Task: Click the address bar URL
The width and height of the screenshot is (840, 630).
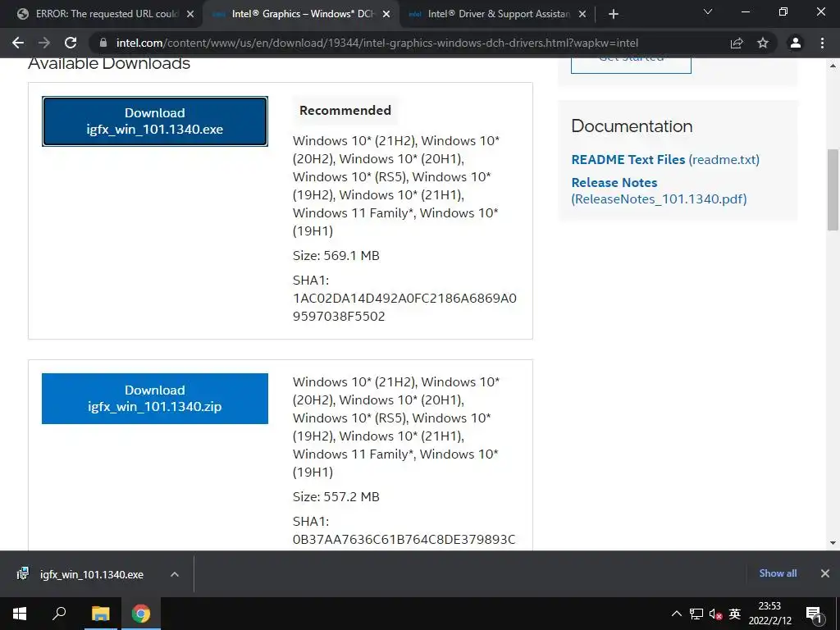Action: click(x=377, y=43)
